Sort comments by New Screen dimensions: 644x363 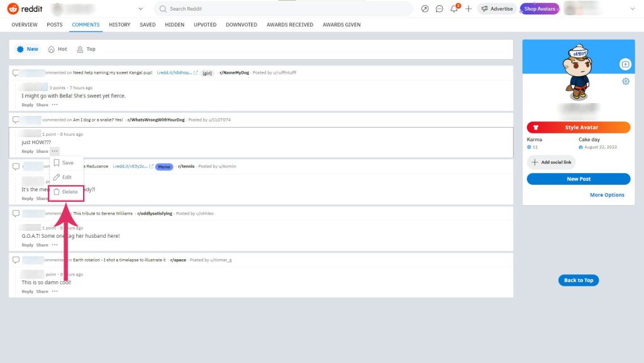pyautogui.click(x=28, y=49)
